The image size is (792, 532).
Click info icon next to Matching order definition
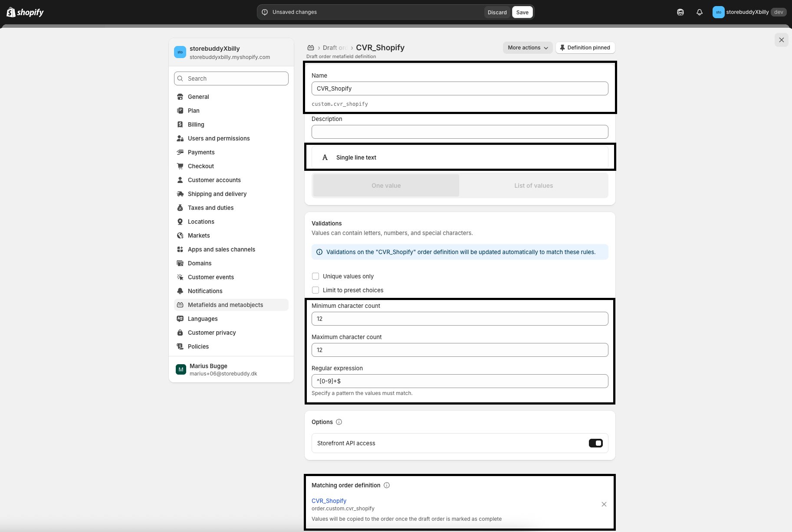pos(387,485)
